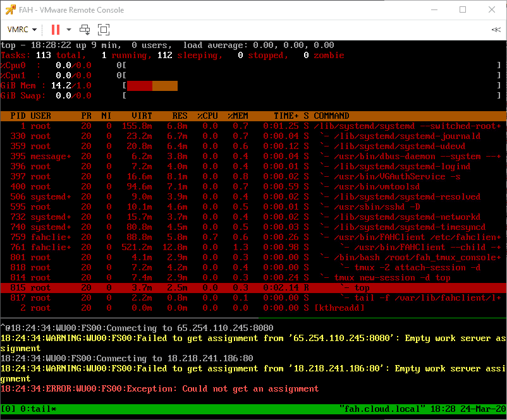Select the systemd-resolved process row
Image resolution: width=507 pixels, height=420 pixels.
point(253,197)
